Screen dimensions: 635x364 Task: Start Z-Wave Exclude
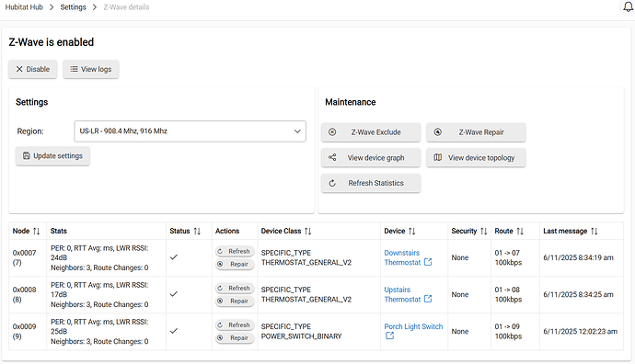[371, 132]
